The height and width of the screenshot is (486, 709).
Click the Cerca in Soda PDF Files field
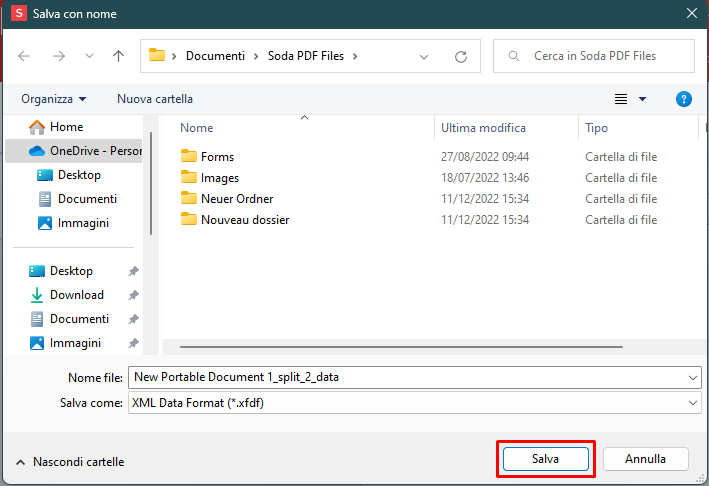594,56
